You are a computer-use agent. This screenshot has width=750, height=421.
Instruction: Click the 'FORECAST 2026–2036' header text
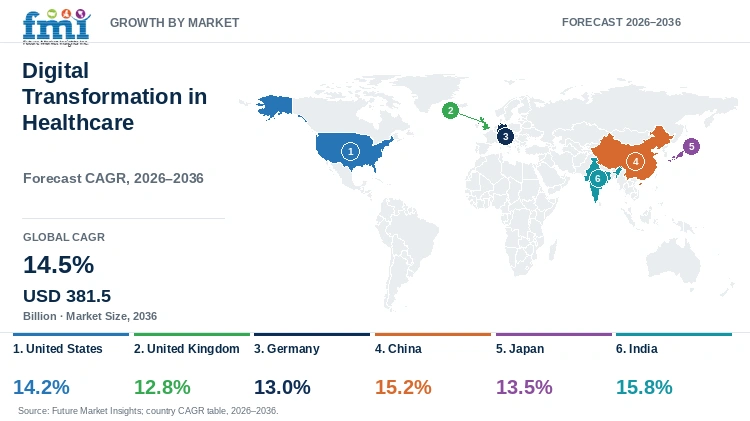coord(621,22)
